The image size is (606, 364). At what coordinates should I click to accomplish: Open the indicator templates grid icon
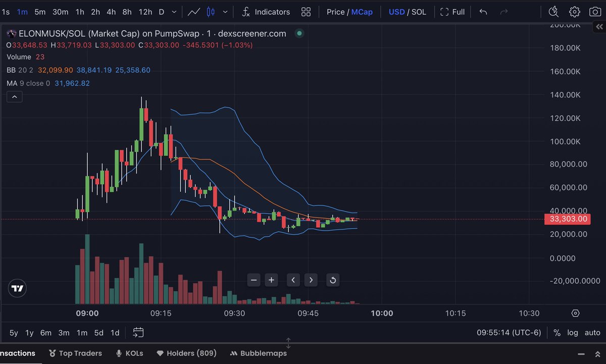point(306,12)
